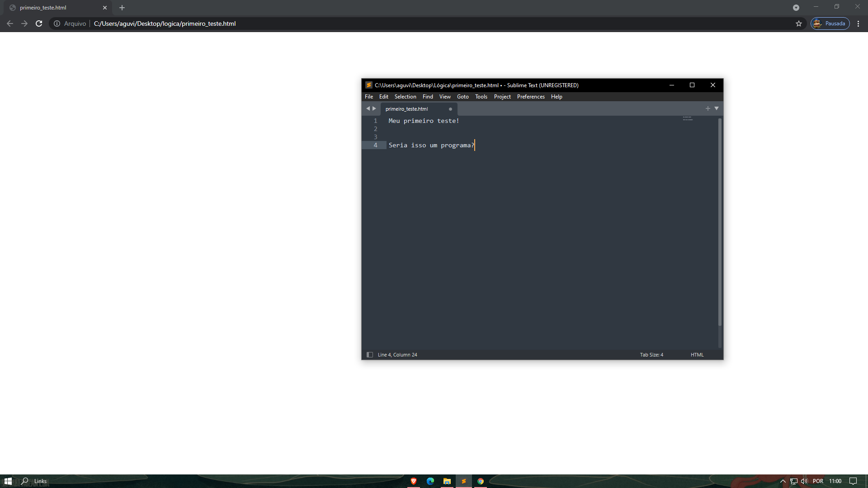Screen dimensions: 868x488
Task: Close the unsaved Sublime tab via dot
Action: tap(450, 109)
